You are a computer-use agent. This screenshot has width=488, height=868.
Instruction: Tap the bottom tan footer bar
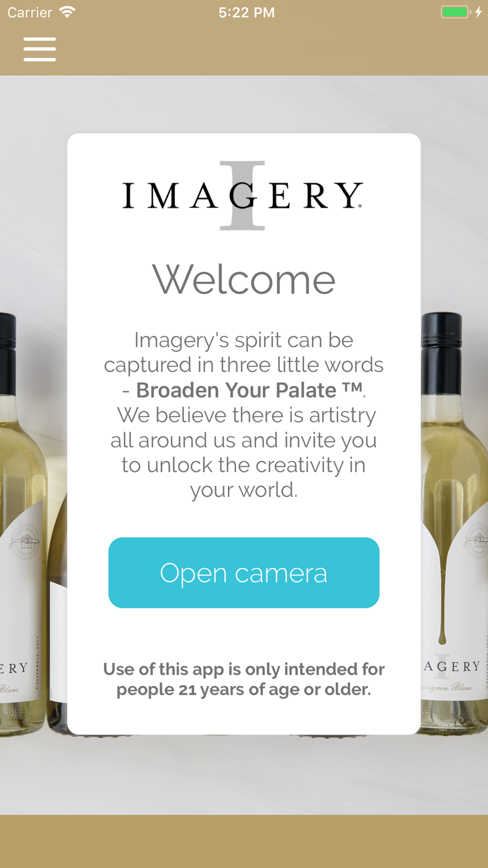pyautogui.click(x=244, y=841)
